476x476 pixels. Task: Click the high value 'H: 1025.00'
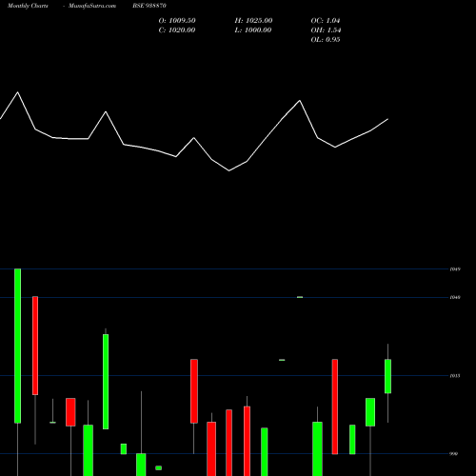click(x=253, y=21)
